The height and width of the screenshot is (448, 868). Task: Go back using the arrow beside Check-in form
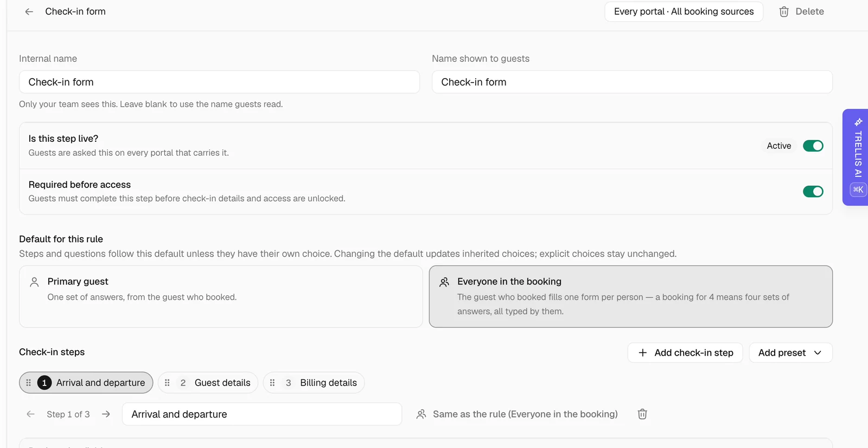(x=29, y=11)
